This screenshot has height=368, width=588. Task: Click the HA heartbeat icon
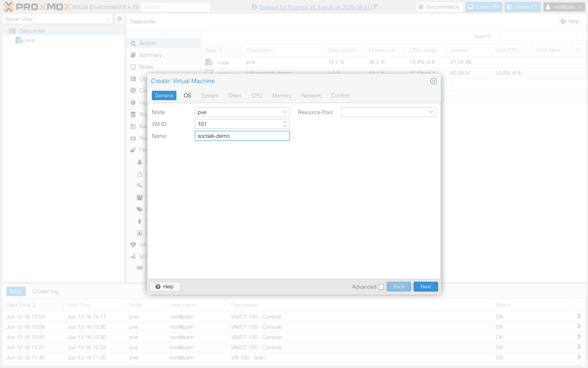tap(133, 245)
